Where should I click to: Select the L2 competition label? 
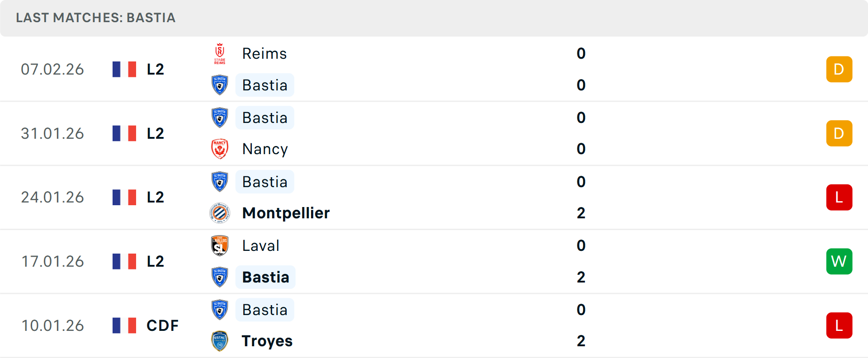click(x=154, y=69)
